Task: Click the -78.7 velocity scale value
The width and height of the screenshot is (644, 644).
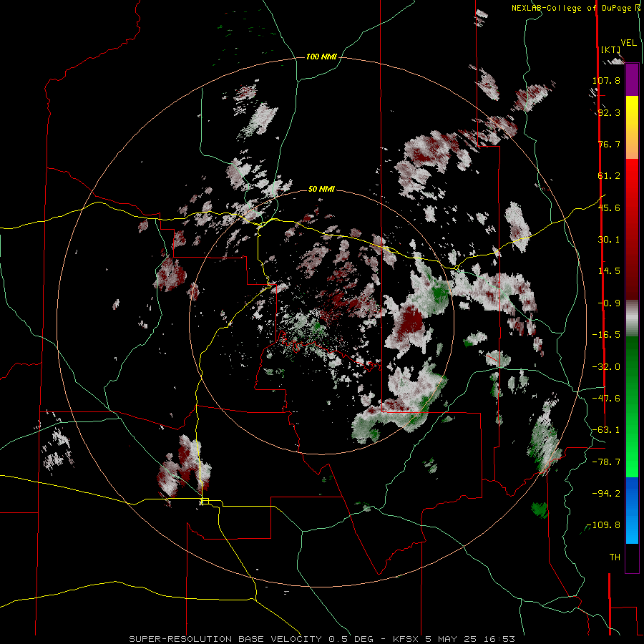Action: pos(606,462)
